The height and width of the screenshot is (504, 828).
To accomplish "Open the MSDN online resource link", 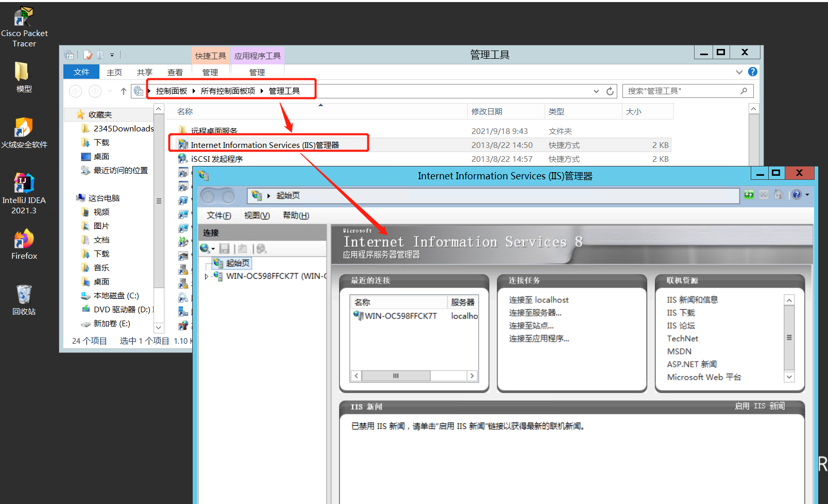I will pos(679,351).
